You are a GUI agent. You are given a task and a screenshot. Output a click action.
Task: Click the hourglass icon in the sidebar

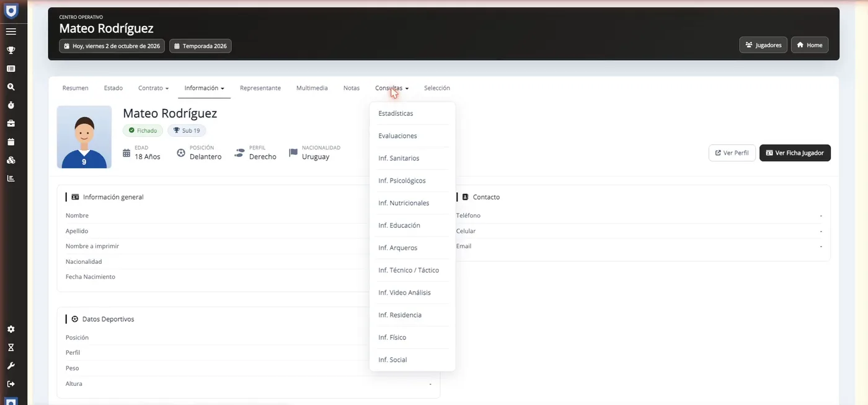(x=11, y=347)
